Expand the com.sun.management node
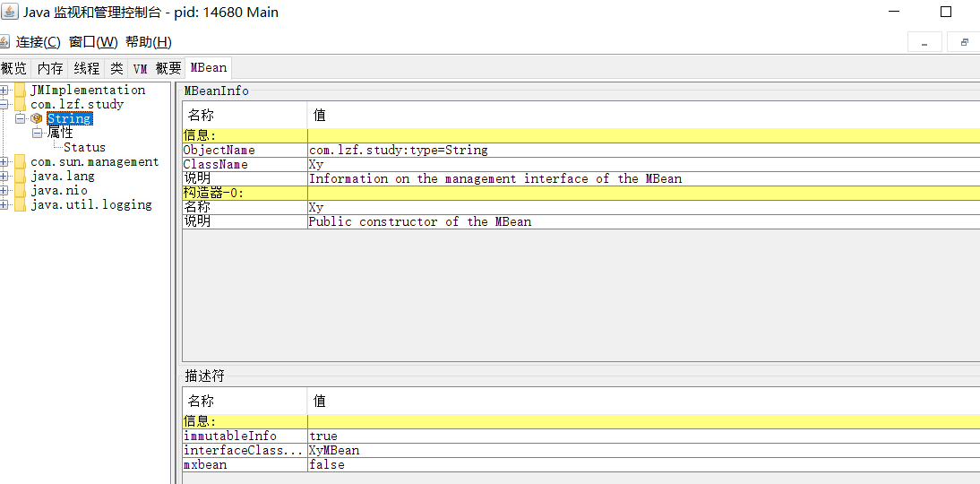 click(4, 162)
